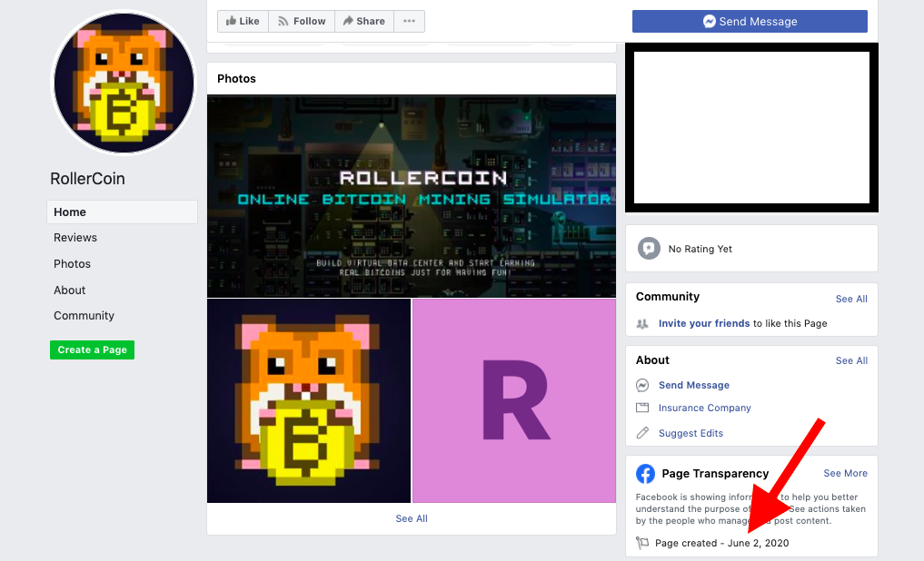The width and height of the screenshot is (924, 561).
Task: Click the friends icon beside Invite
Action: (642, 324)
